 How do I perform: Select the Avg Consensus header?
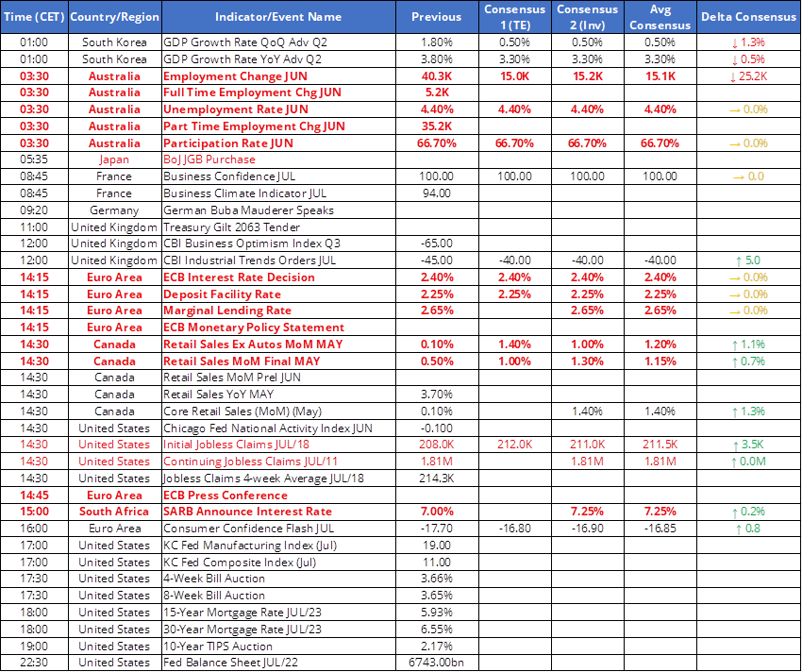pyautogui.click(x=660, y=17)
